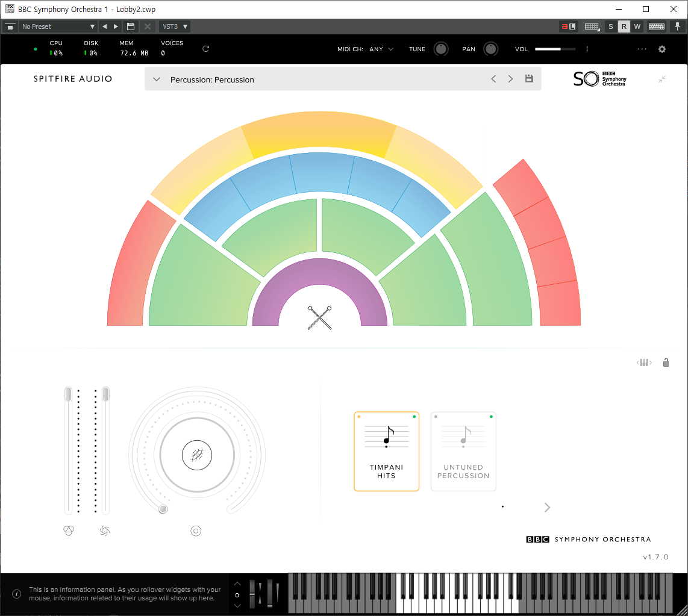Screen dimensions: 688x616
Task: Click the keyswitch keyboard icon
Action: click(644, 362)
